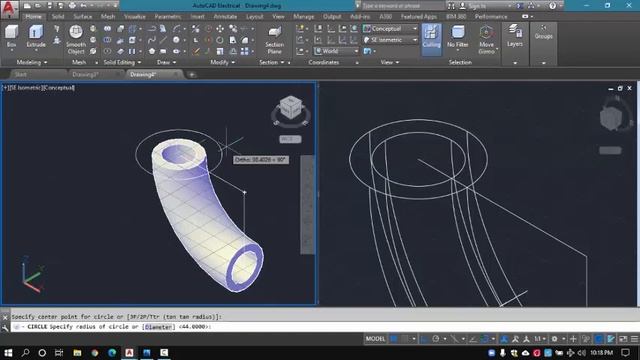640x360 pixels.
Task: Click the Plot printer icon in quick access toolbar
Action: click(72, 5)
